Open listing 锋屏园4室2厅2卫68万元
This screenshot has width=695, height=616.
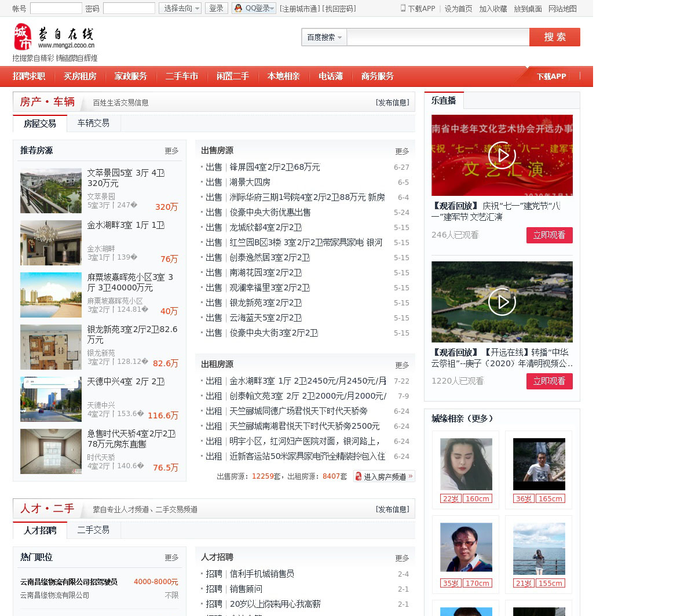coord(275,167)
